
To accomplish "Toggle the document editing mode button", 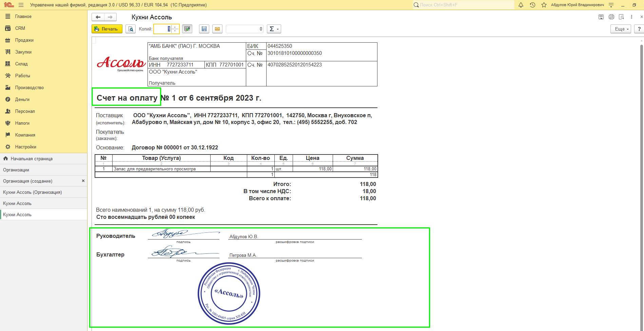I will [187, 29].
